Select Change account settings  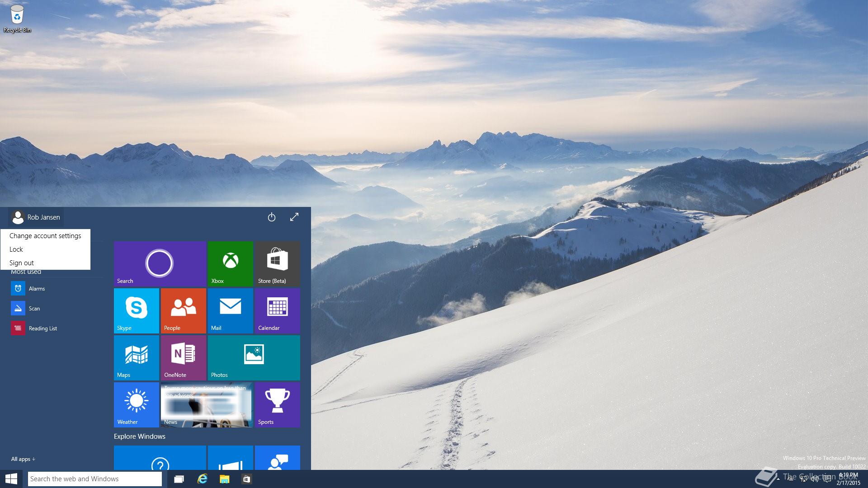pyautogui.click(x=45, y=236)
